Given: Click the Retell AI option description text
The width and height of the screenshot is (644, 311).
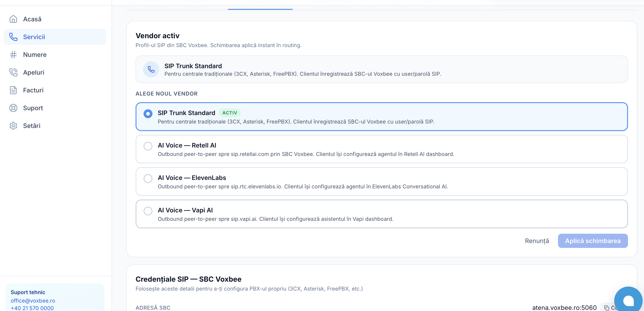Looking at the screenshot, I should [306, 154].
